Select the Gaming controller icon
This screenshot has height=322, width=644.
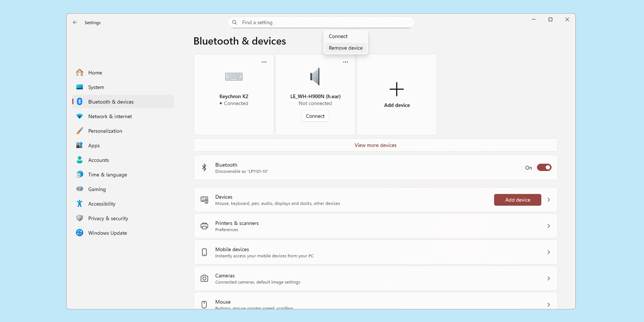(x=80, y=189)
